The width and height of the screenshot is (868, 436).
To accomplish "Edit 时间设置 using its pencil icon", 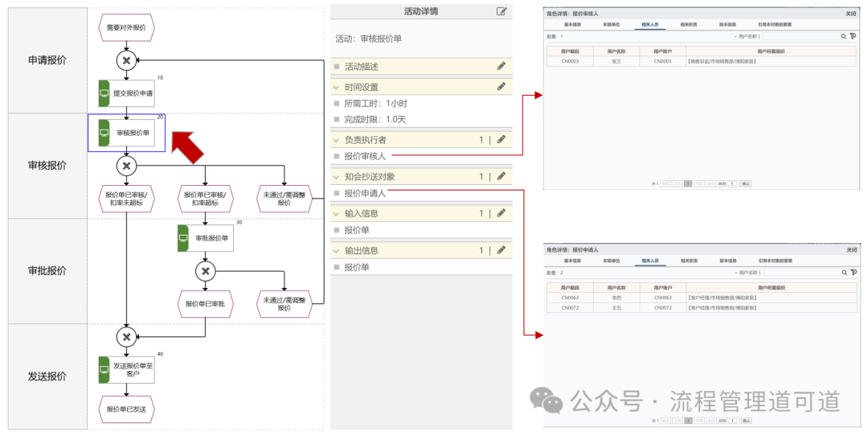I will [x=502, y=86].
